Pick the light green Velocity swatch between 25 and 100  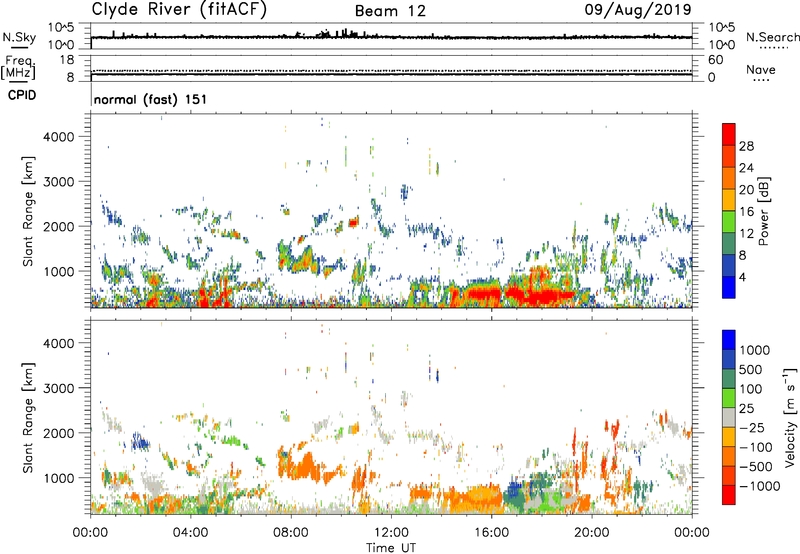[729, 398]
